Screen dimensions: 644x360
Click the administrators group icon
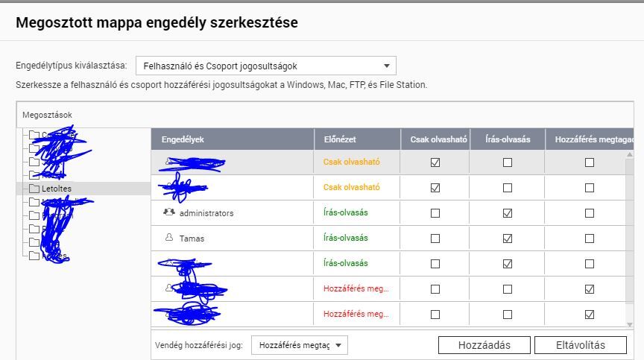[168, 212]
